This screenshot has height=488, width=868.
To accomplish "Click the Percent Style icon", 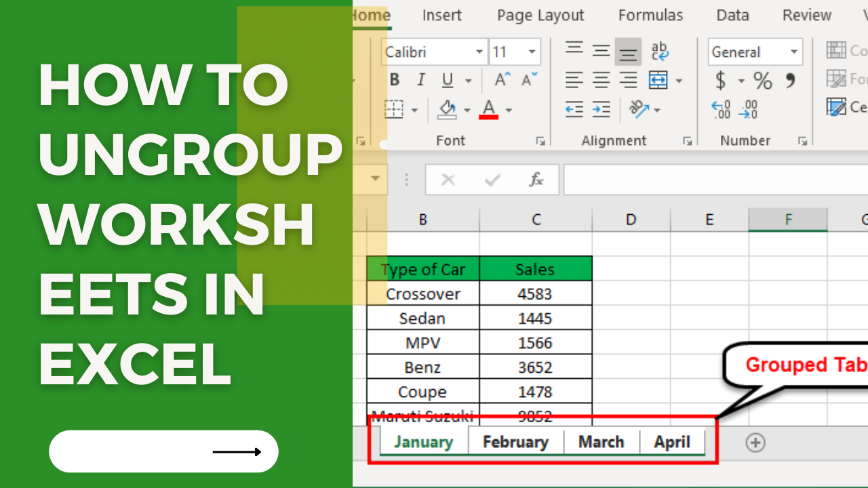I will point(762,80).
